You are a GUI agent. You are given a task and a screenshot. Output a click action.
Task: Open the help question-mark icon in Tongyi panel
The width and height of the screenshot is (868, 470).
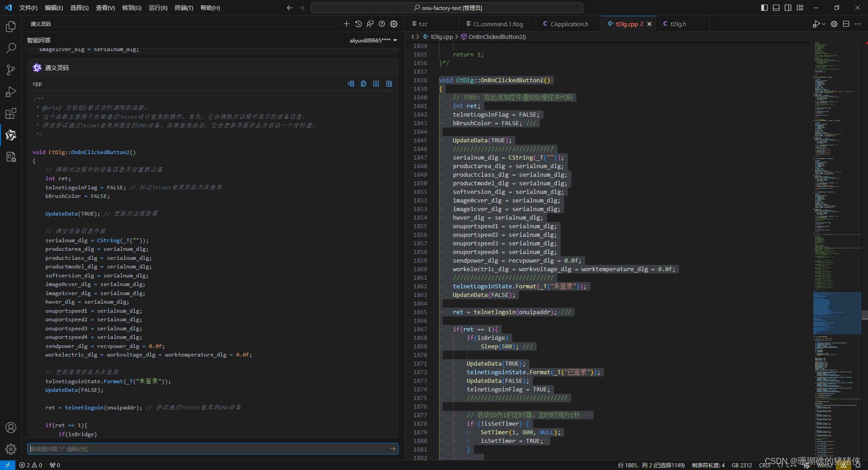(x=382, y=24)
